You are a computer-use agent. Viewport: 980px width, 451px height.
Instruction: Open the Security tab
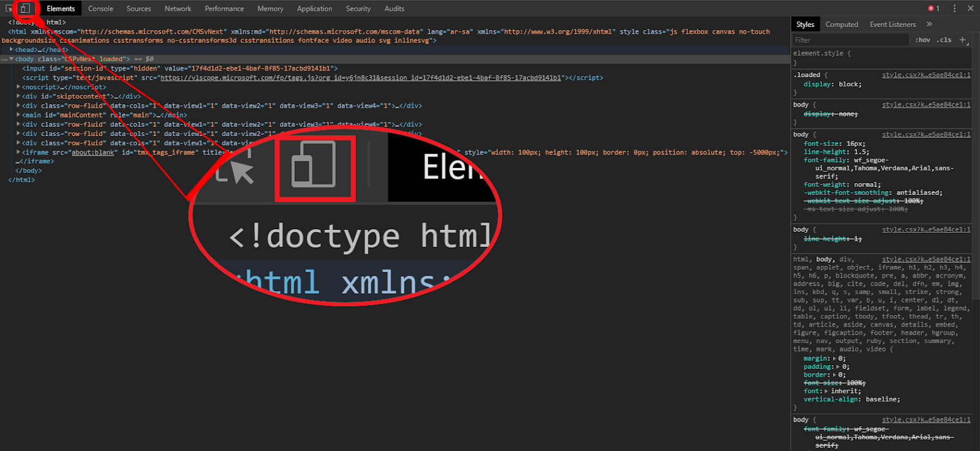pyautogui.click(x=358, y=9)
